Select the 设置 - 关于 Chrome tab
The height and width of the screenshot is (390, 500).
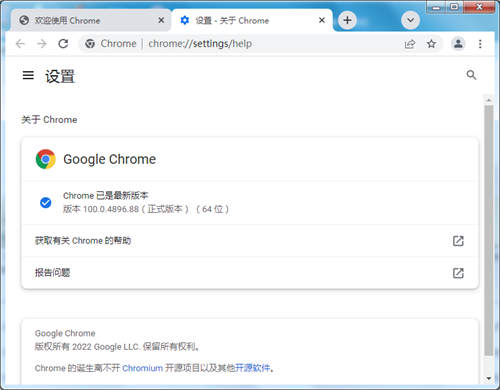click(x=252, y=20)
